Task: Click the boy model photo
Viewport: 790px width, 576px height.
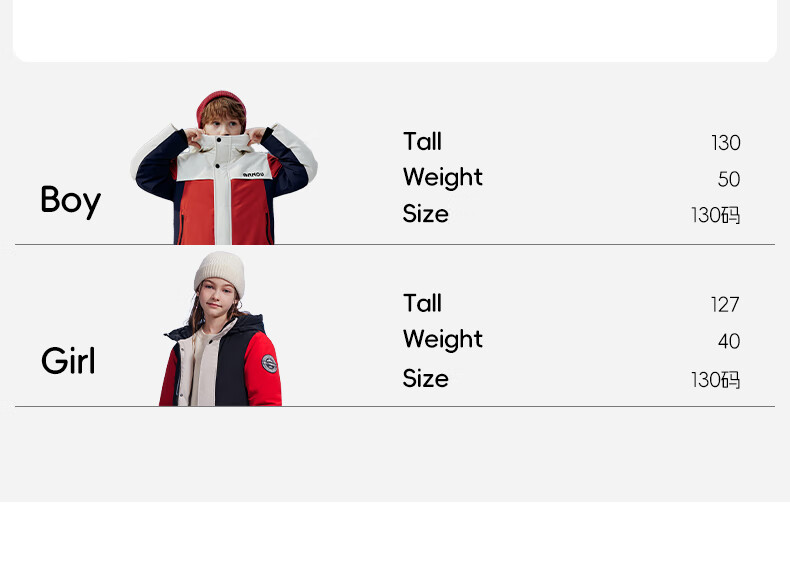Action: pos(224,170)
